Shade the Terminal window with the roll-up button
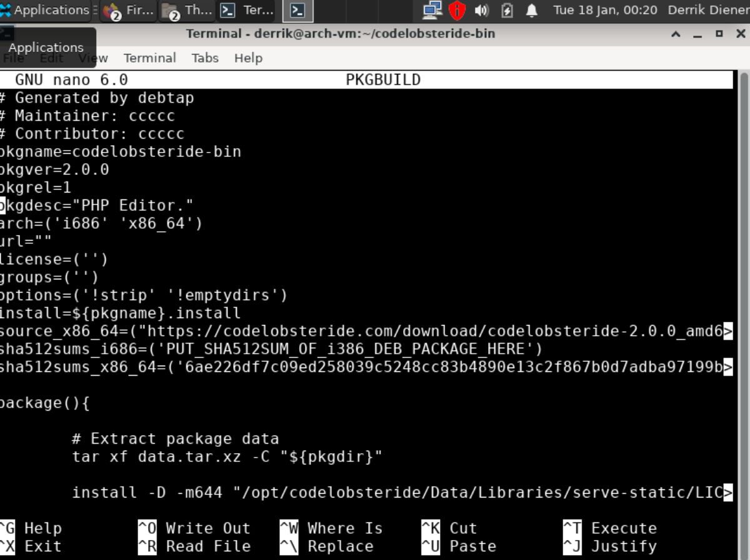Screen dimensions: 750x560 tap(674, 33)
